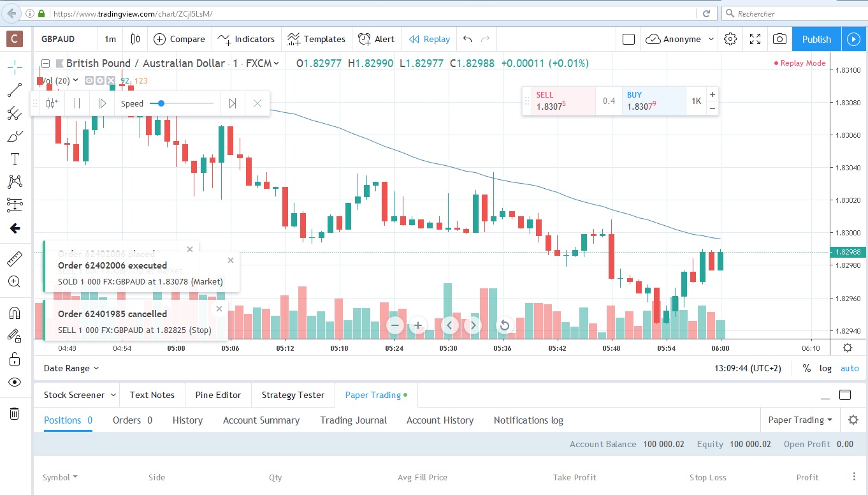This screenshot has height=495, width=868.
Task: Open the Anonyme chart layout dropdown
Action: click(680, 39)
